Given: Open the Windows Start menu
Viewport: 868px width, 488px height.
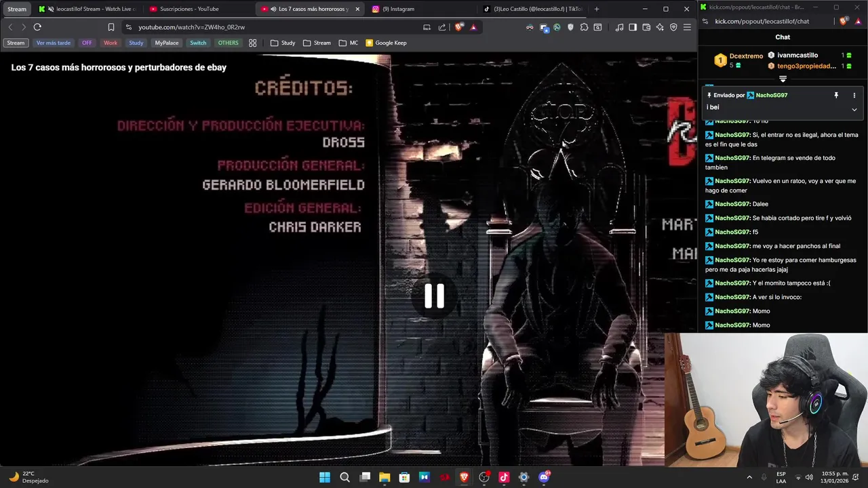Looking at the screenshot, I should click(x=324, y=477).
